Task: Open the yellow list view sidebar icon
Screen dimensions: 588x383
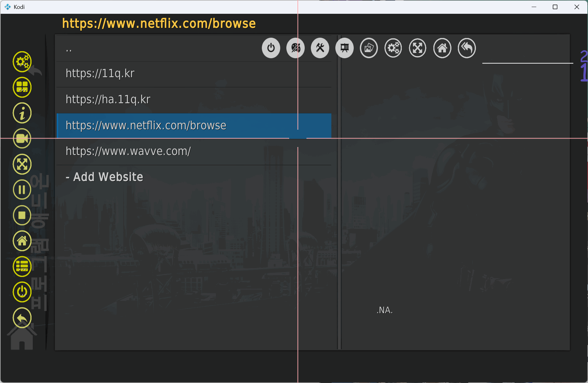Action: click(22, 267)
